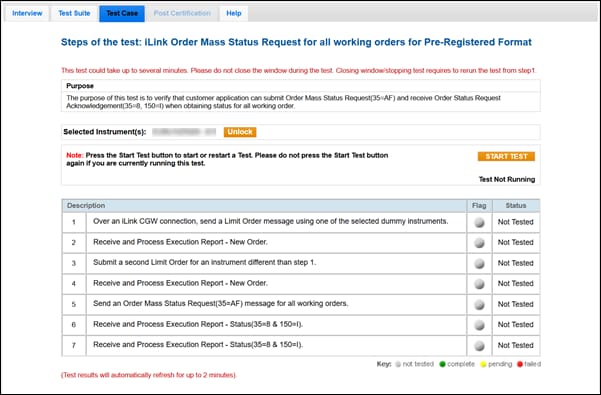Viewport: 601px width, 395px height.
Task: Click the 'Not Tested' status for step 7
Action: 516,345
